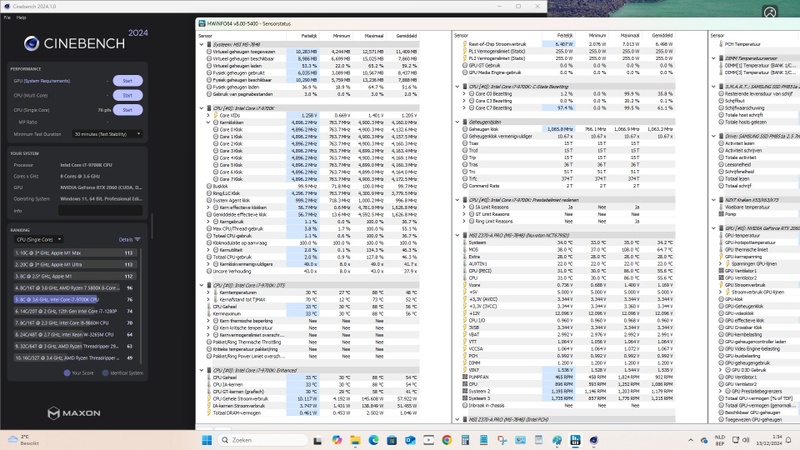This screenshot has width=800, height=450.
Task: Switch to HWiNFO taskbar icon
Action: [x=576, y=440]
